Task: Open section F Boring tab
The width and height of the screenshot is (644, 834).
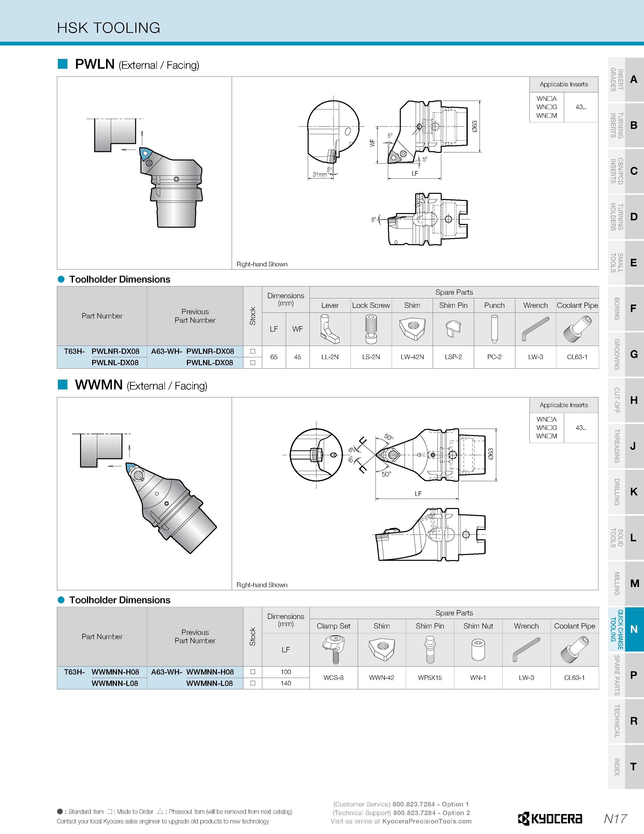Action: [x=626, y=309]
